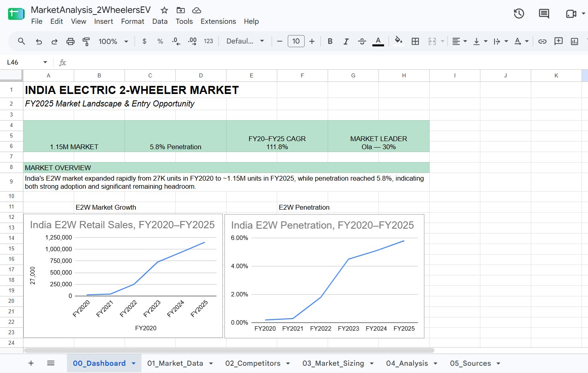This screenshot has height=373, width=588.
Task: Show the all sheets list
Action: click(x=51, y=363)
